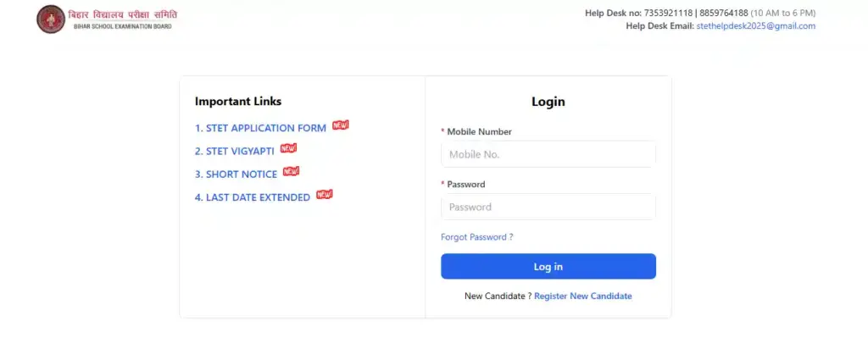Click the Forgot Password link
Image resolution: width=868 pixels, height=360 pixels.
(476, 237)
